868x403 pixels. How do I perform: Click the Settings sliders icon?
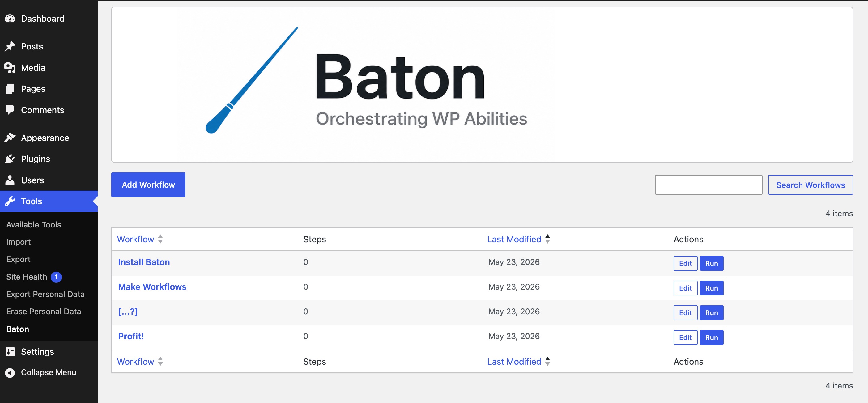(10, 351)
